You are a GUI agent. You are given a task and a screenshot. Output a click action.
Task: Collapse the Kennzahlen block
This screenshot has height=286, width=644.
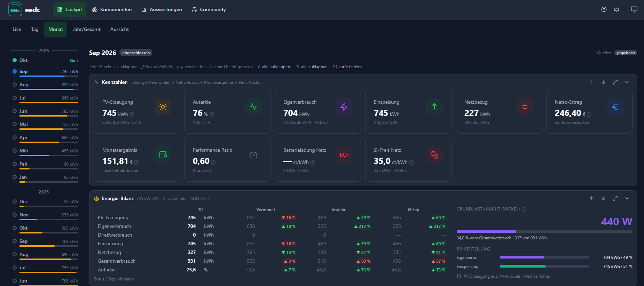627,82
